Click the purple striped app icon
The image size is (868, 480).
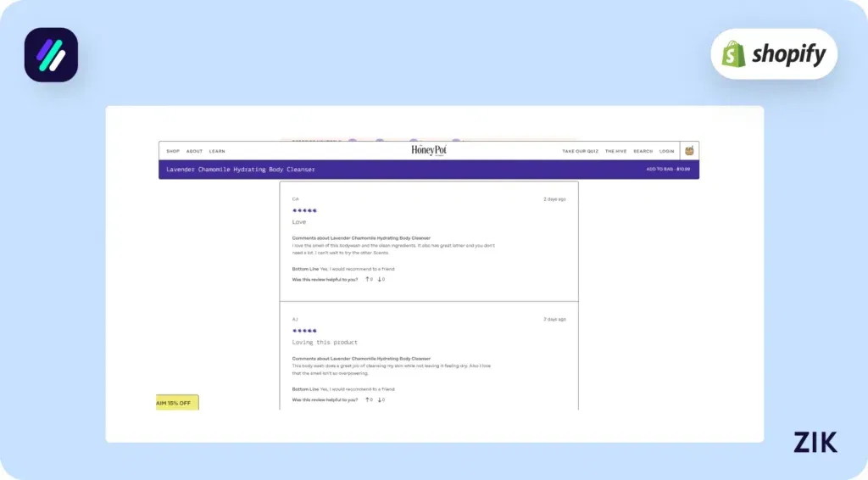(51, 55)
